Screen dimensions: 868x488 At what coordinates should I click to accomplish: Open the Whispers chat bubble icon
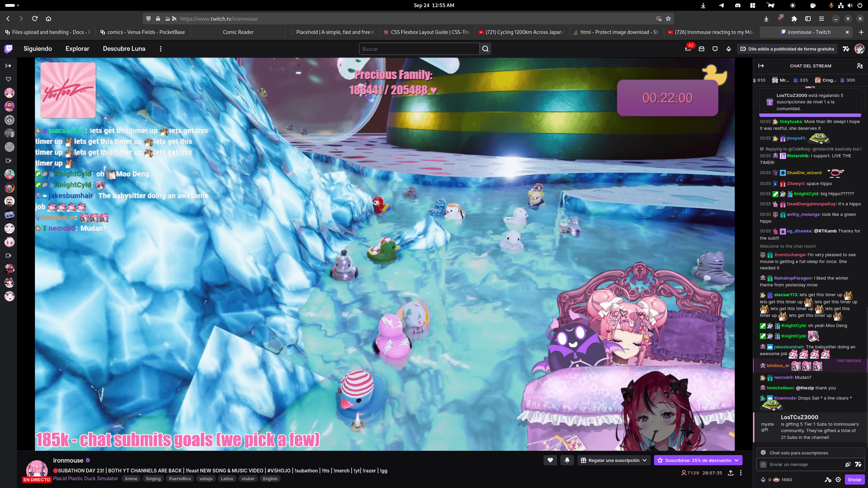(x=715, y=49)
